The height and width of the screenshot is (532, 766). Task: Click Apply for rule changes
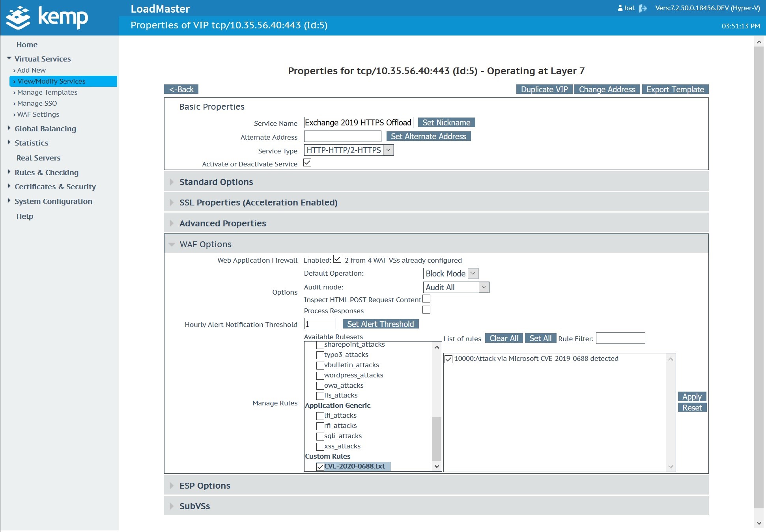coord(692,397)
